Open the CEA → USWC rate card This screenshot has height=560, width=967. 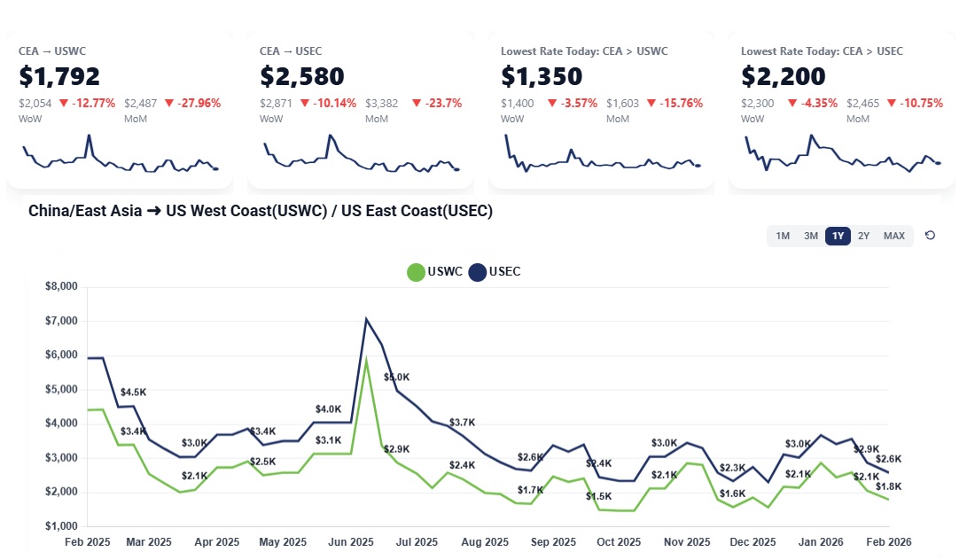(x=120, y=76)
